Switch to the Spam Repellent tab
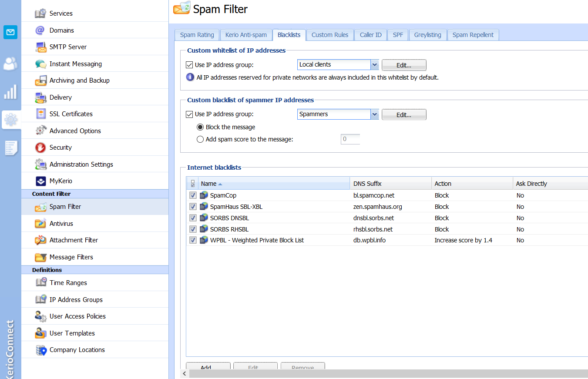The height and width of the screenshot is (379, 588). pyautogui.click(x=473, y=35)
